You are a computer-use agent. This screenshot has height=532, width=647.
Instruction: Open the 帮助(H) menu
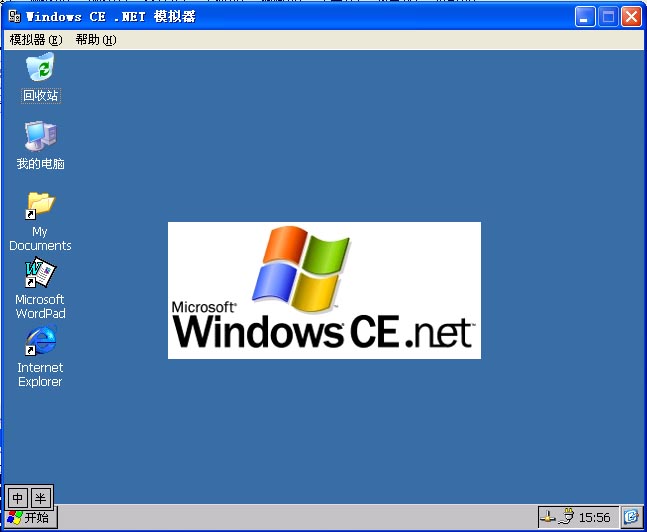click(96, 40)
